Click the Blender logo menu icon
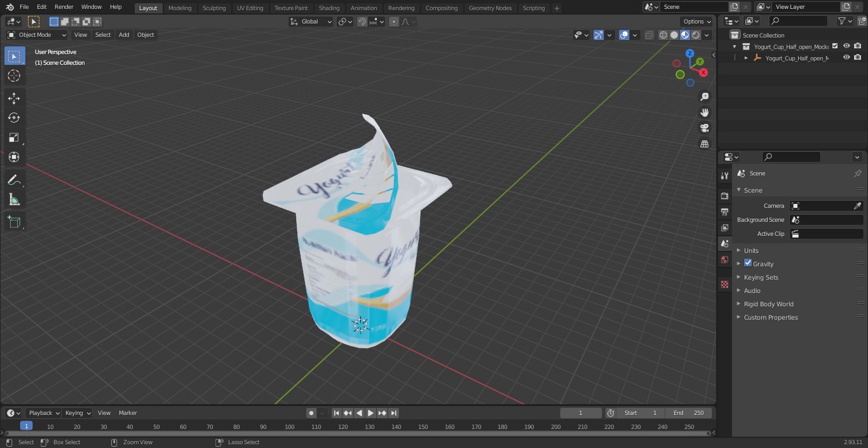Screen dimensions: 868x448 [10, 7]
